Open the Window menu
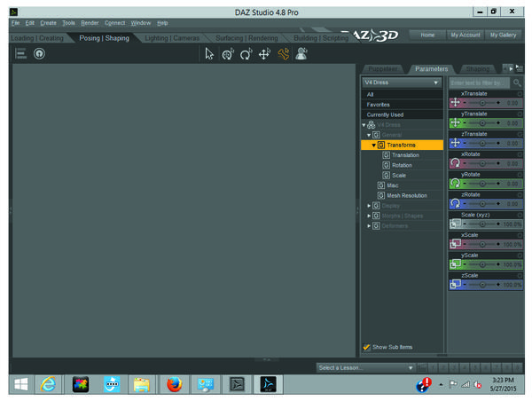Viewport: 532px width, 401px height. [141, 23]
